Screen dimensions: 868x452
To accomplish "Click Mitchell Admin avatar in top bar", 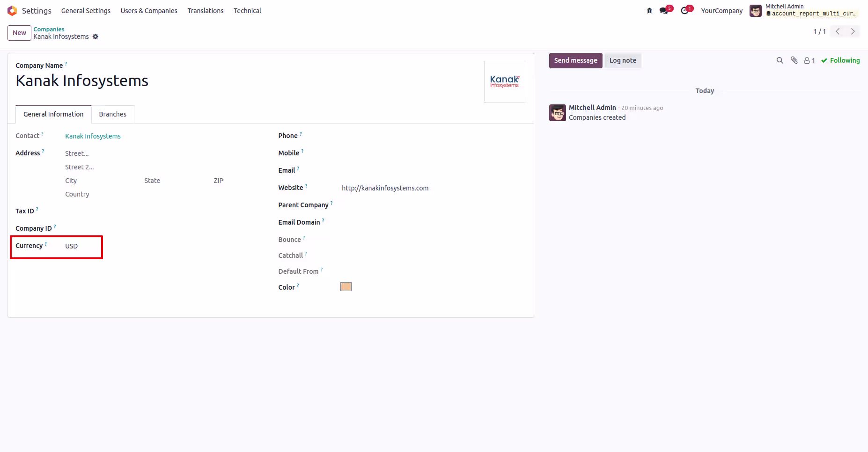I will [755, 11].
